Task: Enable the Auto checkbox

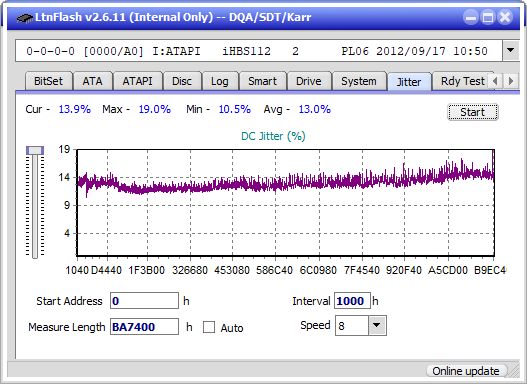Action: pos(209,327)
